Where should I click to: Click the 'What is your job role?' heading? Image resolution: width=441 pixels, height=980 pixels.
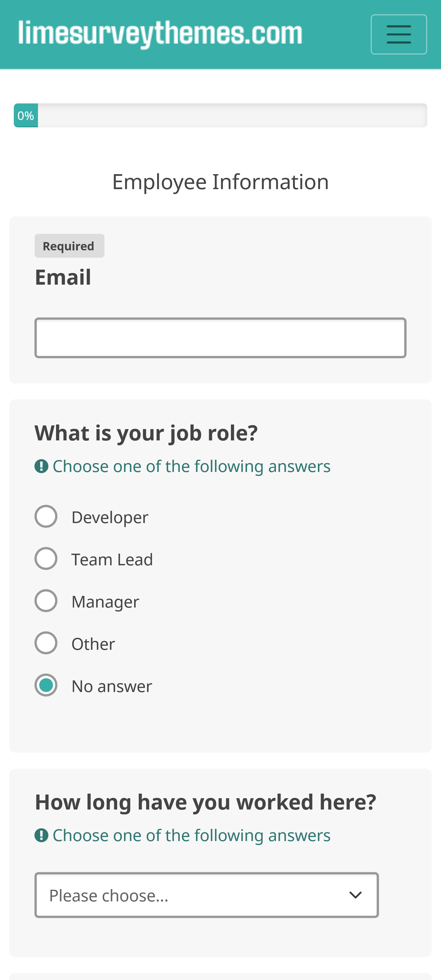(146, 433)
